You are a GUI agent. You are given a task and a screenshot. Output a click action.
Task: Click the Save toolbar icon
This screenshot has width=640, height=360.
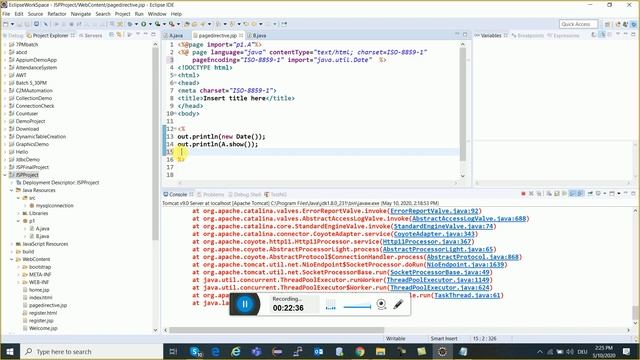point(20,24)
